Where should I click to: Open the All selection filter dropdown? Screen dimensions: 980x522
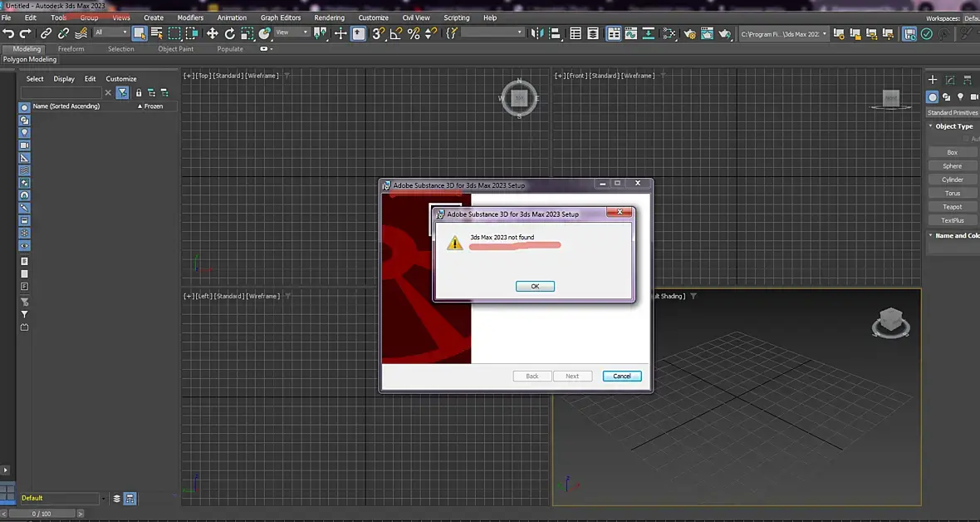click(110, 32)
